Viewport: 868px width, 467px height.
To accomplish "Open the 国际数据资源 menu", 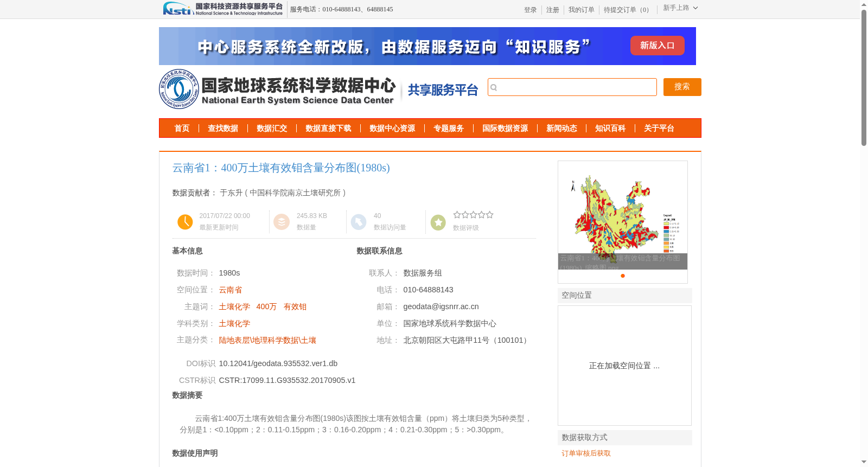I will [505, 128].
